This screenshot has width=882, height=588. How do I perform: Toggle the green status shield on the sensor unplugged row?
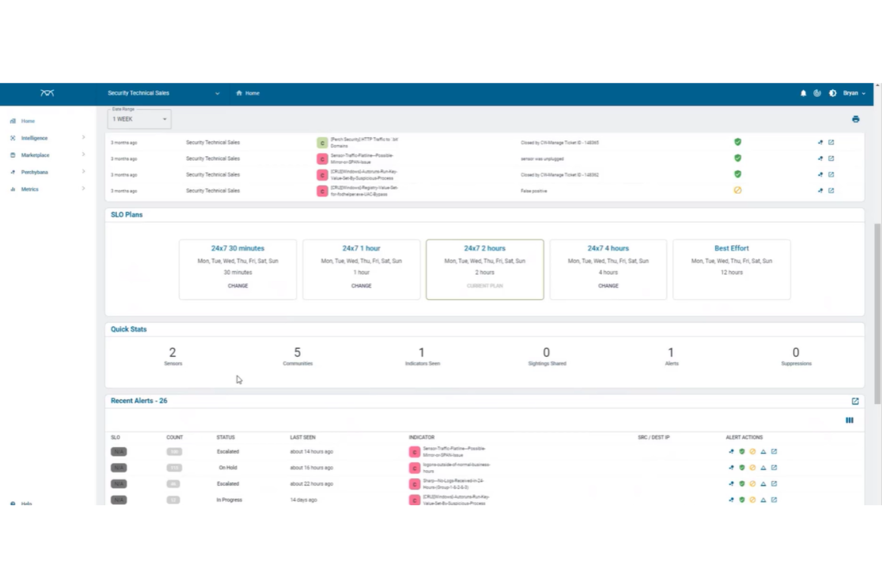(x=738, y=158)
